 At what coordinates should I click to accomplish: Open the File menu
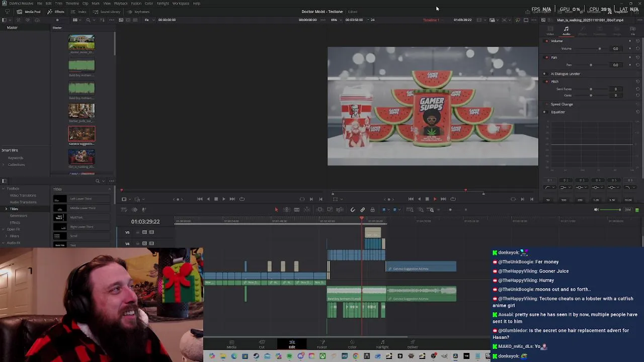[x=39, y=4]
